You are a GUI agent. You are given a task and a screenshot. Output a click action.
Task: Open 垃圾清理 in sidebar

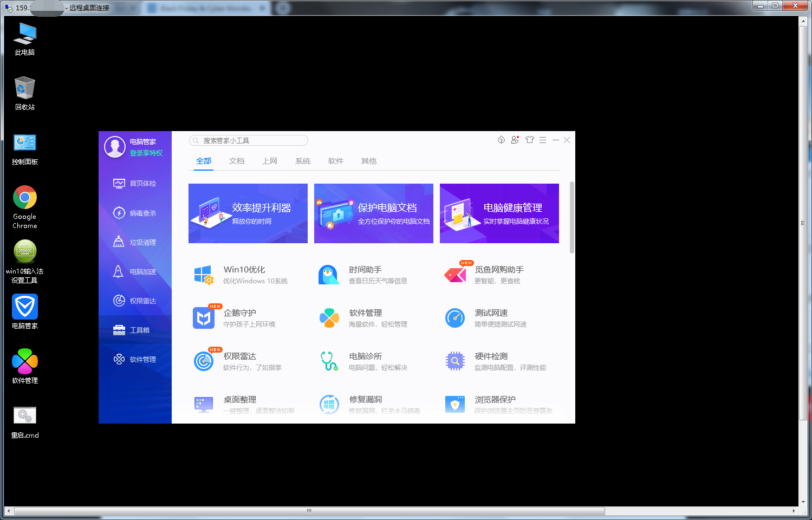tap(135, 242)
